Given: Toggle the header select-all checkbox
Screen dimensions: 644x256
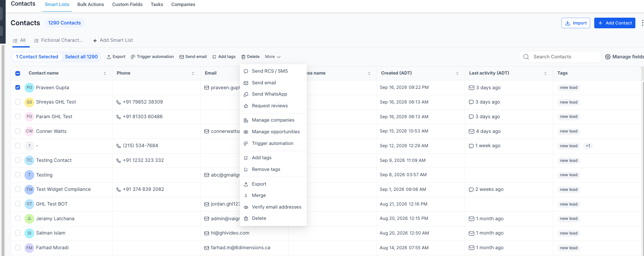Looking at the screenshot, I should 18,73.
